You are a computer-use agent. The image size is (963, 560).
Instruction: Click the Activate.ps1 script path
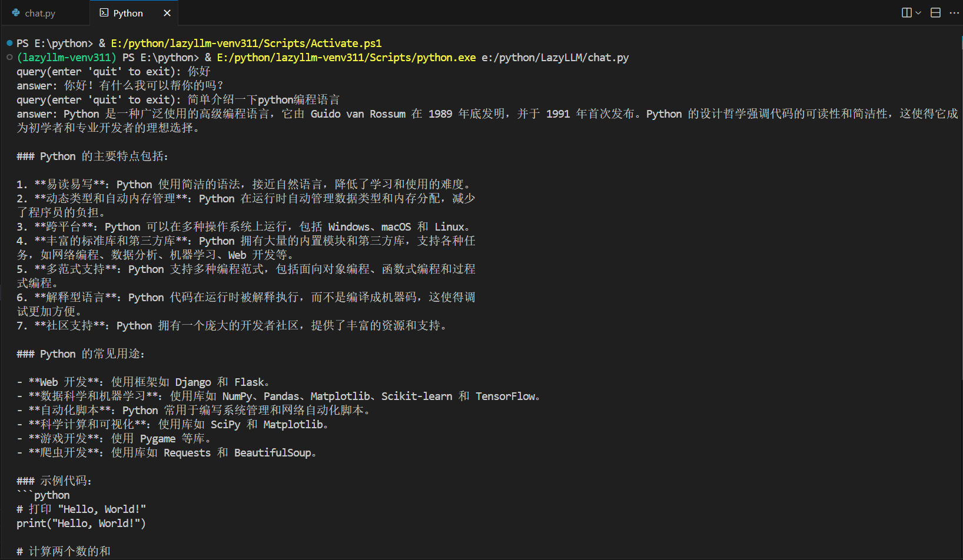tap(246, 44)
